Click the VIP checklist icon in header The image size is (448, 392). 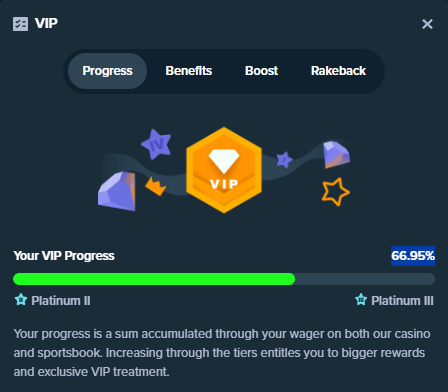(20, 24)
